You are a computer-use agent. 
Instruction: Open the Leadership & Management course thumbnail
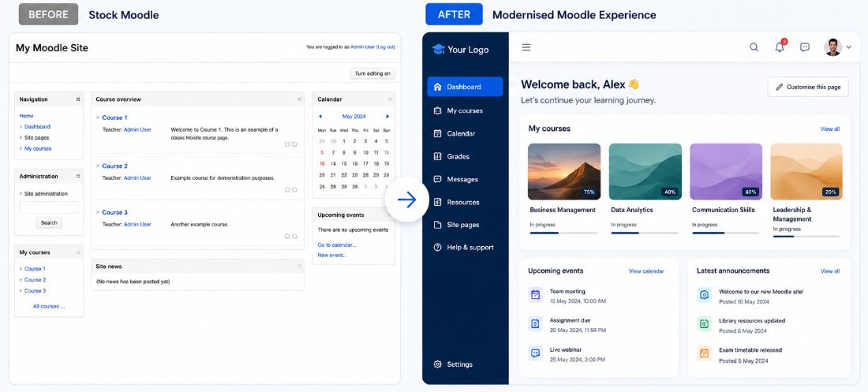coord(806,172)
